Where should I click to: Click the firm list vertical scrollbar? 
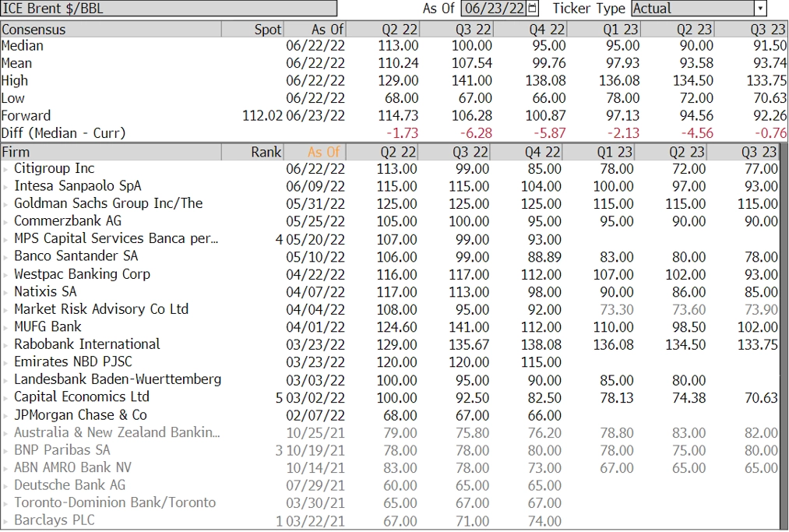coord(784,336)
